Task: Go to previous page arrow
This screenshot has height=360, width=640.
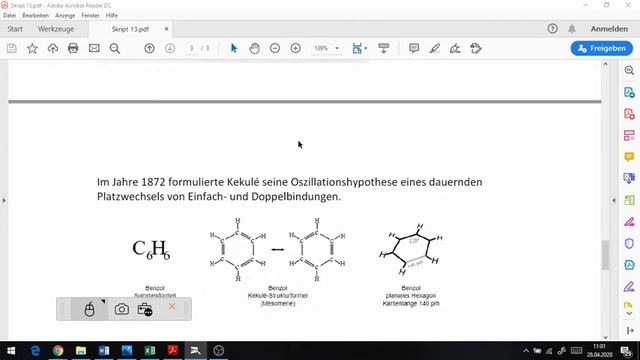Action: (149, 49)
